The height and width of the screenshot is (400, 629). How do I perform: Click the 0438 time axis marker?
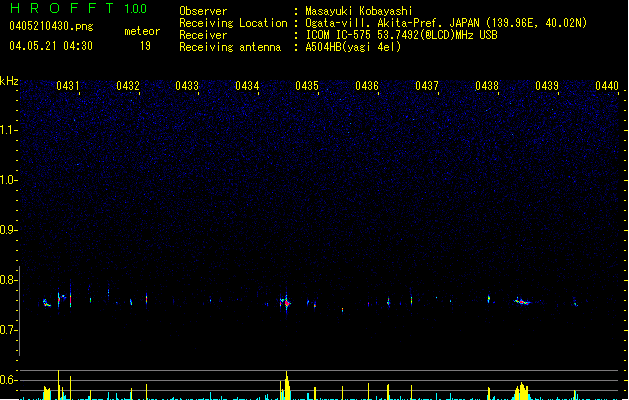pyautogui.click(x=487, y=86)
